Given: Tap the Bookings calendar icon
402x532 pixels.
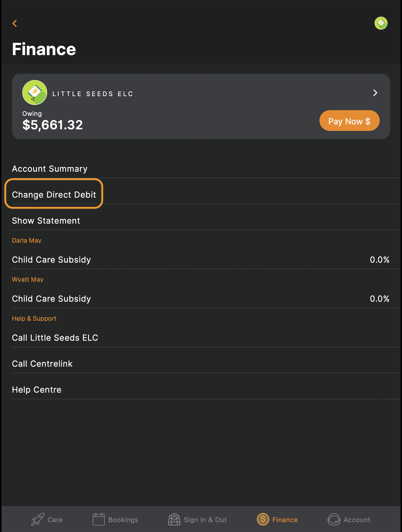Looking at the screenshot, I should click(98, 519).
